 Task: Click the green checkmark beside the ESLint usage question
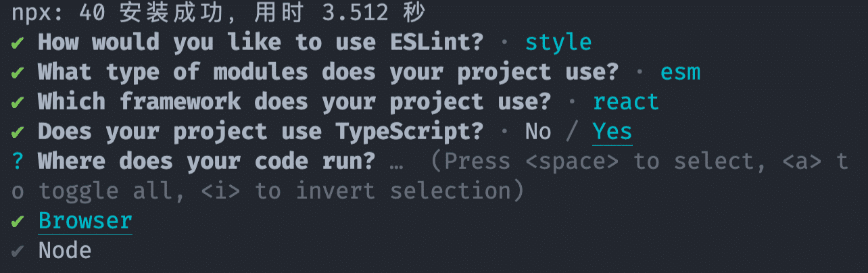coord(18,43)
